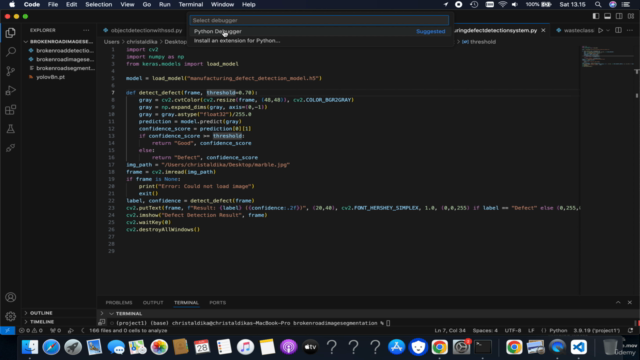640x360 pixels.
Task: Open the Search view in activity bar
Action: click(x=11, y=52)
